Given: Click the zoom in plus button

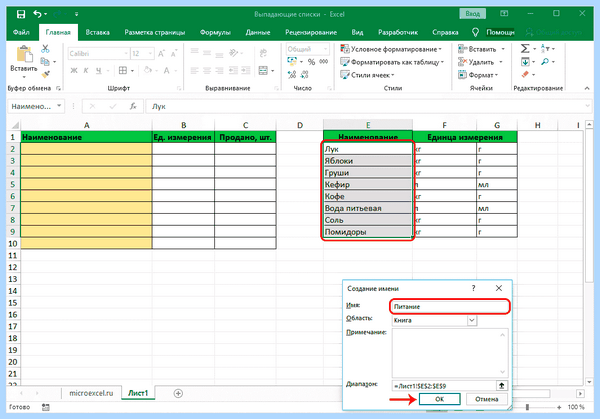Looking at the screenshot, I should coord(559,407).
